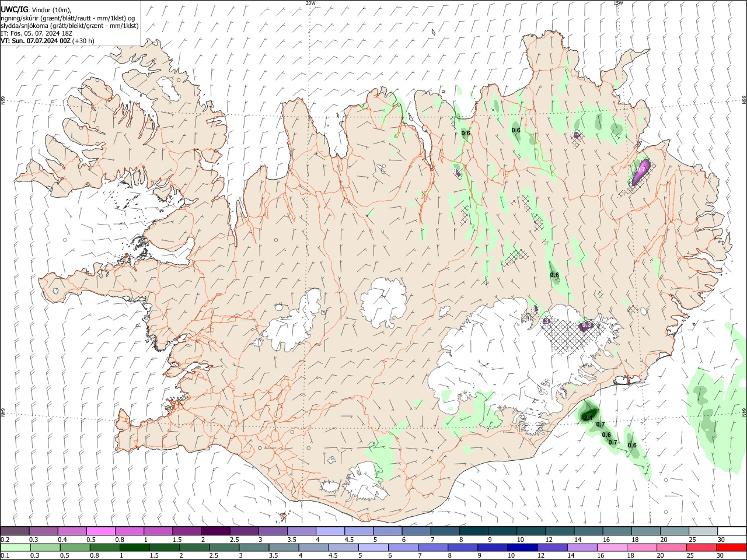Pick the 1.5 swatch on the purple snow scale
The image size is (747, 560).
187,531
